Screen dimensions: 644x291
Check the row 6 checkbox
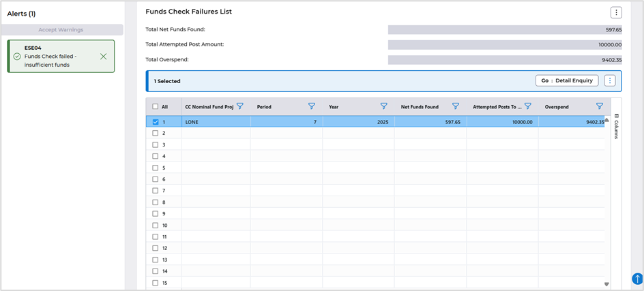156,179
